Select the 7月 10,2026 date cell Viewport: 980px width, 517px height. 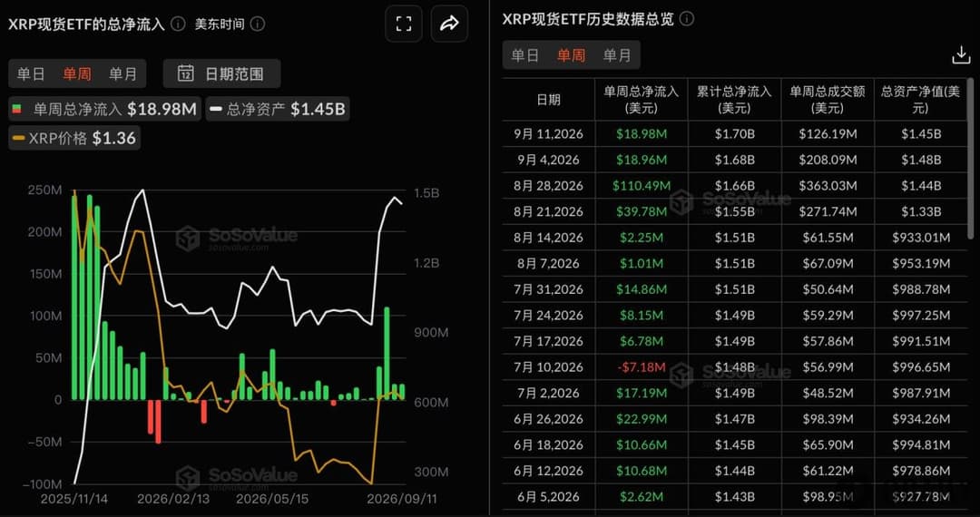549,367
